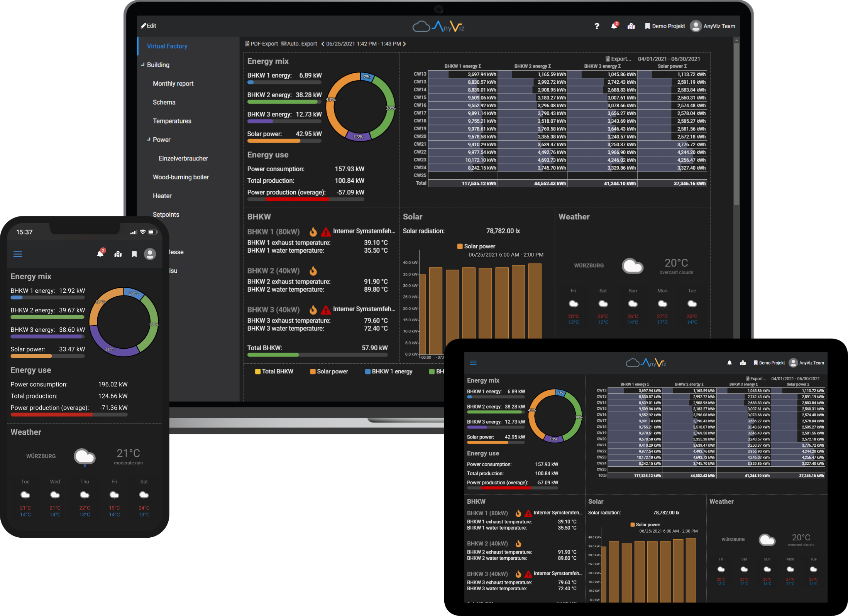Toggle BHKW 1 energy legend entry

388,371
